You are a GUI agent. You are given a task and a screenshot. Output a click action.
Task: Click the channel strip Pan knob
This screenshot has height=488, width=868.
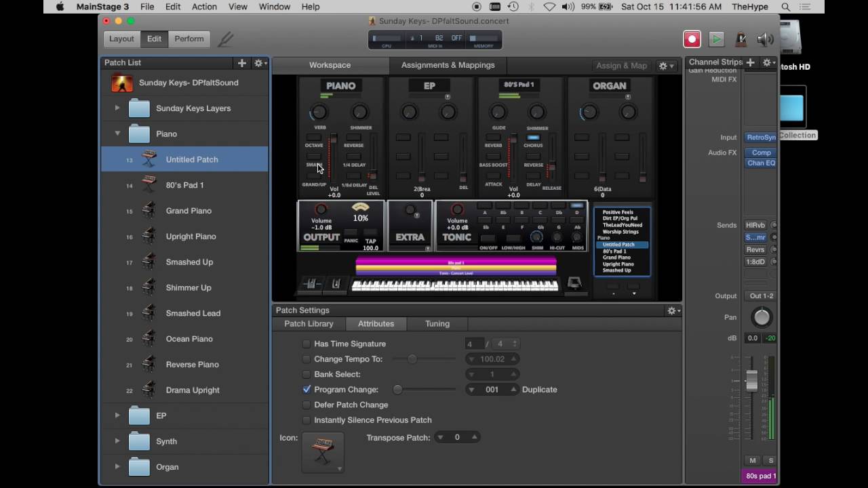(x=762, y=317)
